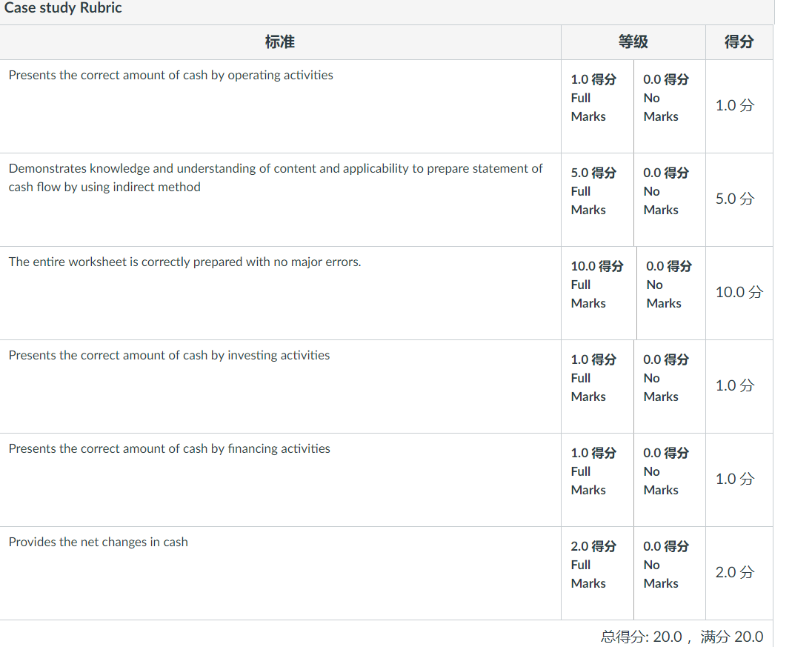Select No Marks rating for operating activities
The height and width of the screenshot is (647, 812).
tap(670, 106)
